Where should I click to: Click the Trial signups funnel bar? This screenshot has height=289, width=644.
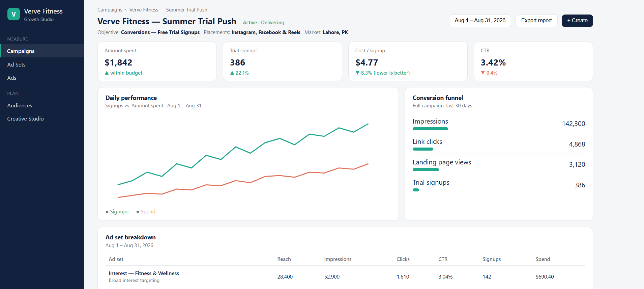click(x=416, y=190)
